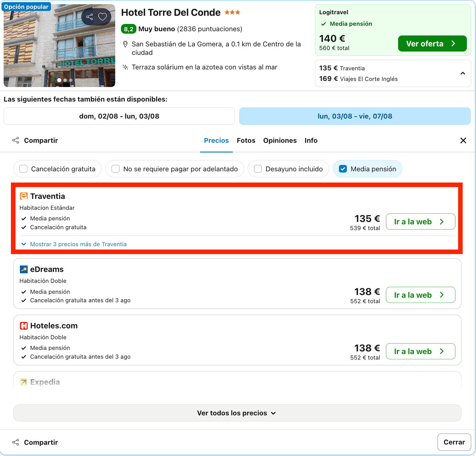476x456 pixels.
Task: Click the Compartir share icon at bottom
Action: click(16, 442)
